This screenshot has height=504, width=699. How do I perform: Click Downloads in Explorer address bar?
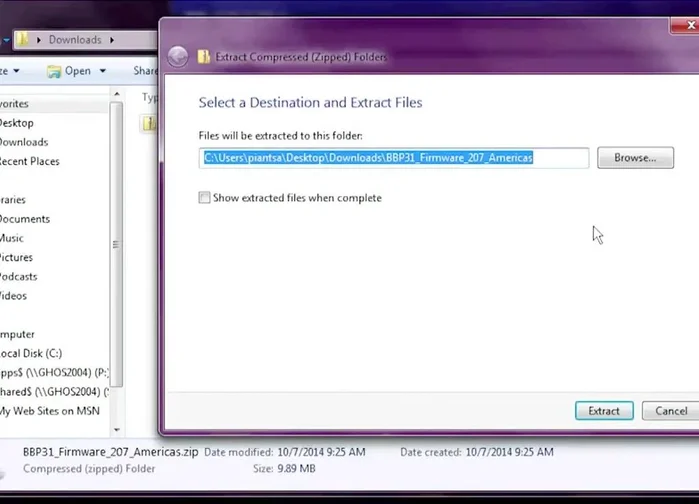[75, 40]
